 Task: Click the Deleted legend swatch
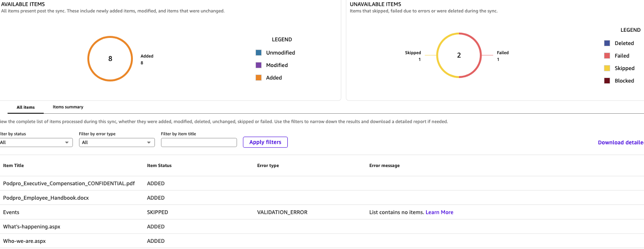(607, 43)
